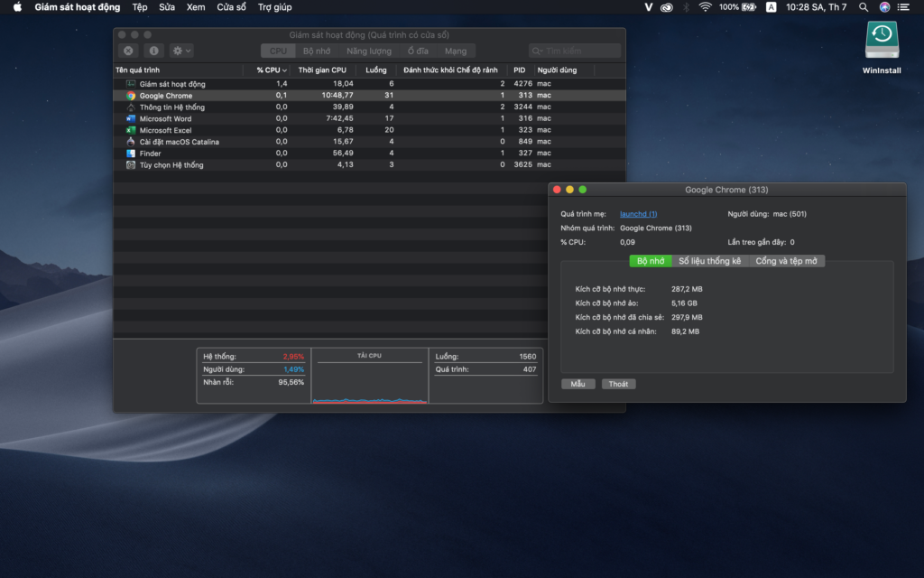Open the Số liệu thống kê tab
Viewport: 924px width, 578px height.
click(x=709, y=261)
